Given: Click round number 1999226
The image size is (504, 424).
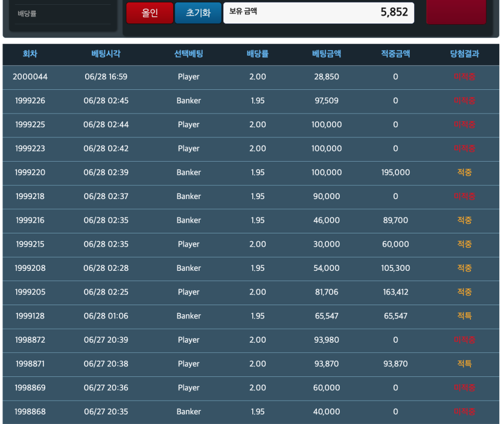Looking at the screenshot, I should coord(30,101).
